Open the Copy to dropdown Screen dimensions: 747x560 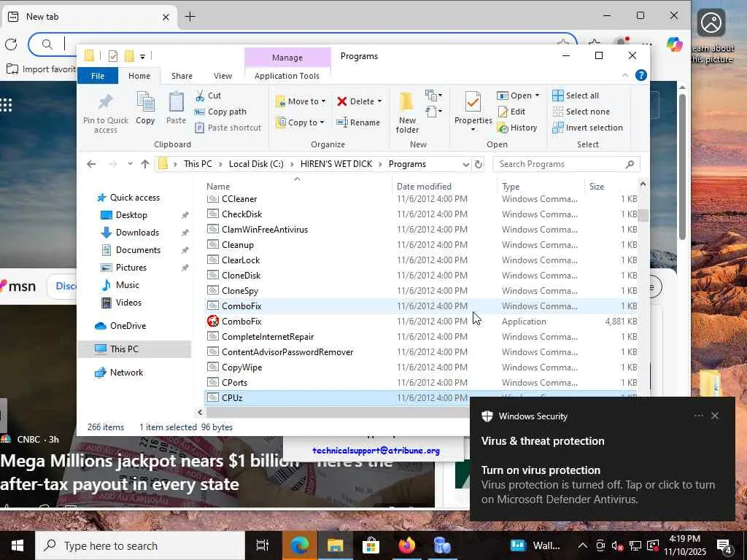(x=301, y=122)
